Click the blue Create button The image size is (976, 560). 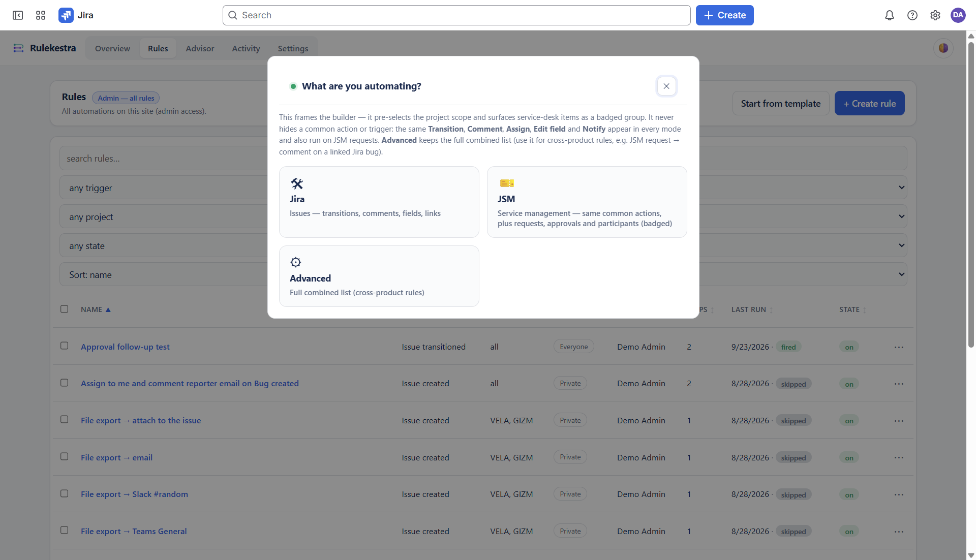(724, 15)
